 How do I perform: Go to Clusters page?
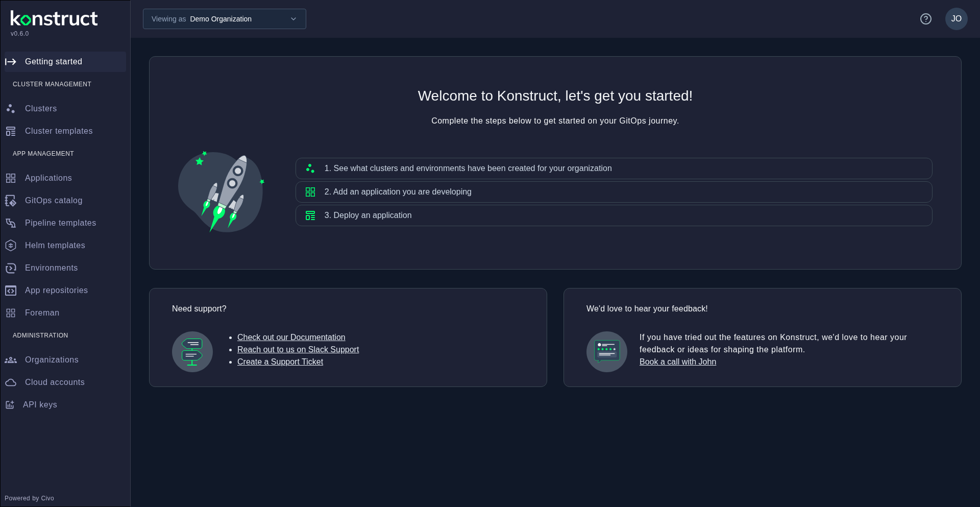(65, 109)
